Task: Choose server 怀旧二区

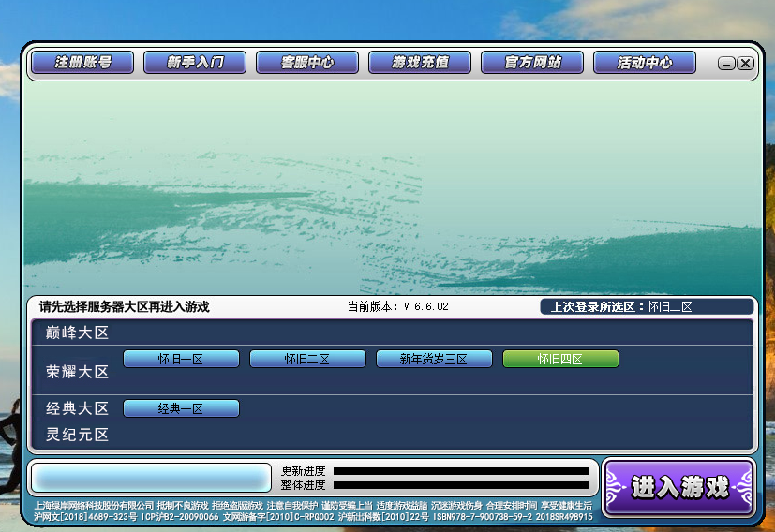Action: (307, 359)
